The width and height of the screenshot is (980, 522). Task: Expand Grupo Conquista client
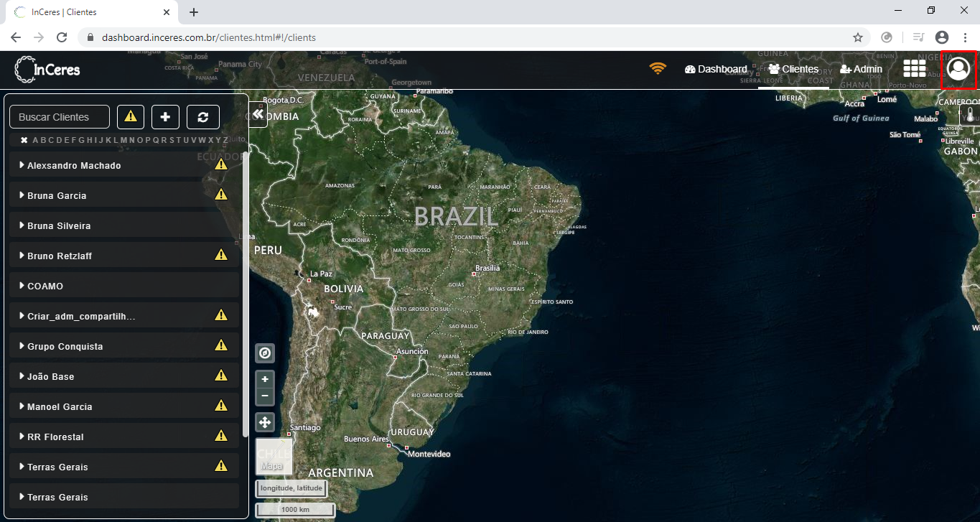[22, 346]
